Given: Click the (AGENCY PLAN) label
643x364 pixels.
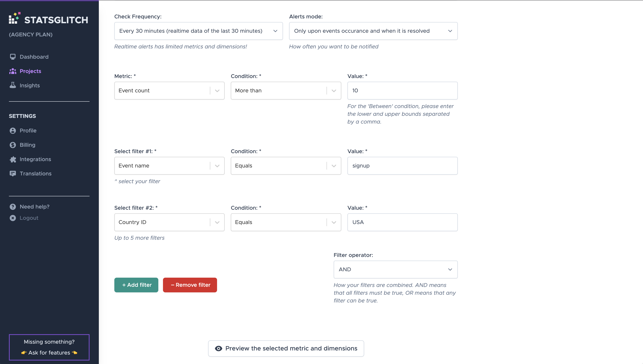Looking at the screenshot, I should pos(31,34).
